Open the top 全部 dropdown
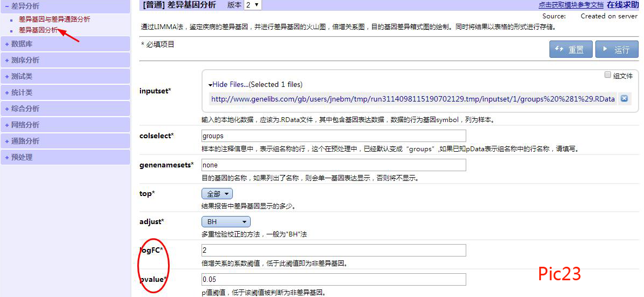Image resolution: width=644 pixels, height=297 pixels. click(217, 193)
